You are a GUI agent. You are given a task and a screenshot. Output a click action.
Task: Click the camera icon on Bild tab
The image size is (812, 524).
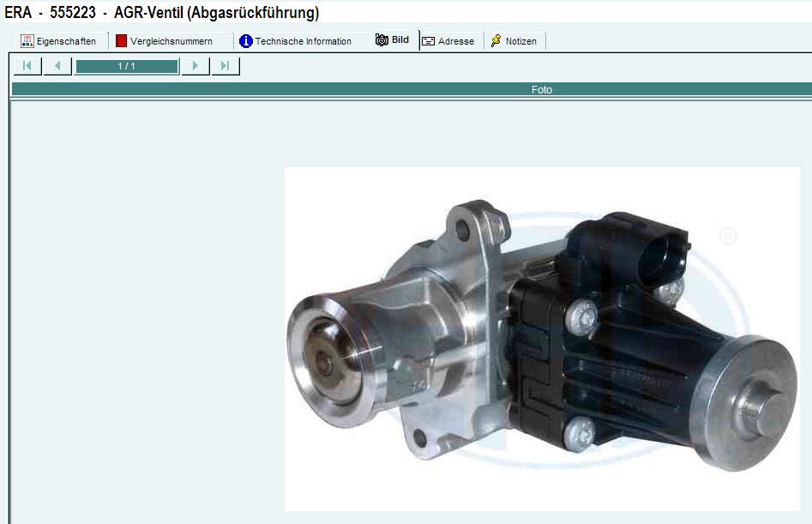coord(382,40)
